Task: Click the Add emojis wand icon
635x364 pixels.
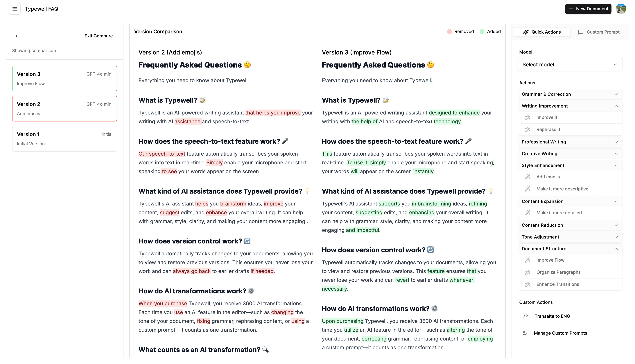Action: pos(528,177)
